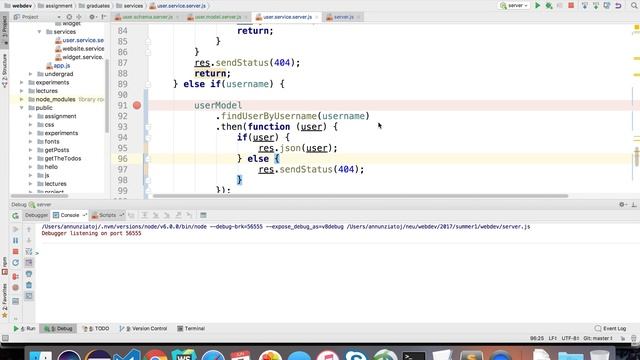Open website.service file in tree
640x360 pixels.
pyautogui.click(x=79, y=49)
